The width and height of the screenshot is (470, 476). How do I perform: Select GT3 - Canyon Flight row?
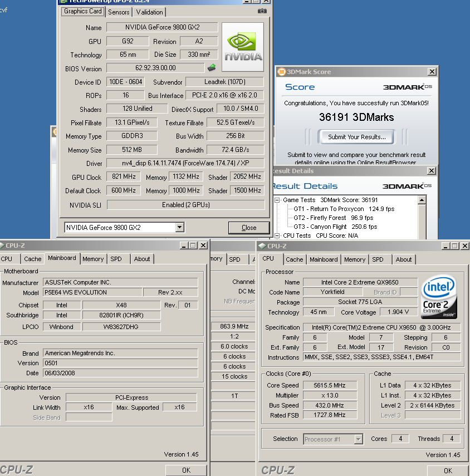335,227
